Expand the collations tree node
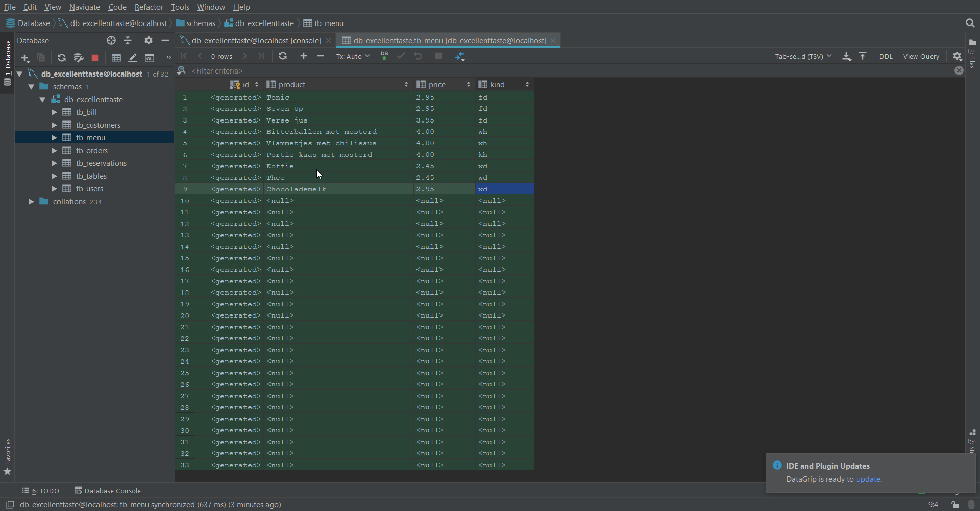The width and height of the screenshot is (980, 511). click(x=31, y=202)
